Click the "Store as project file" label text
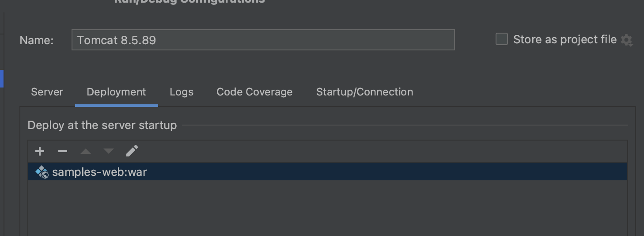 tap(564, 39)
